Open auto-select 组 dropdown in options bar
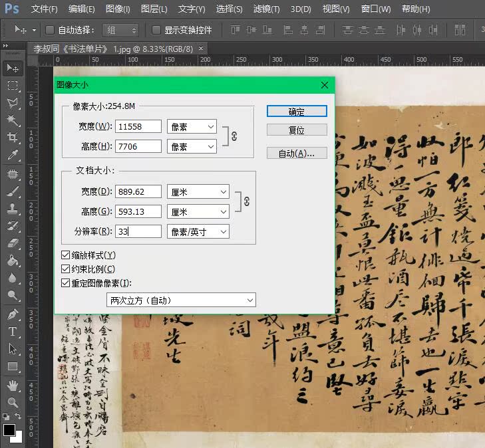 click(120, 31)
